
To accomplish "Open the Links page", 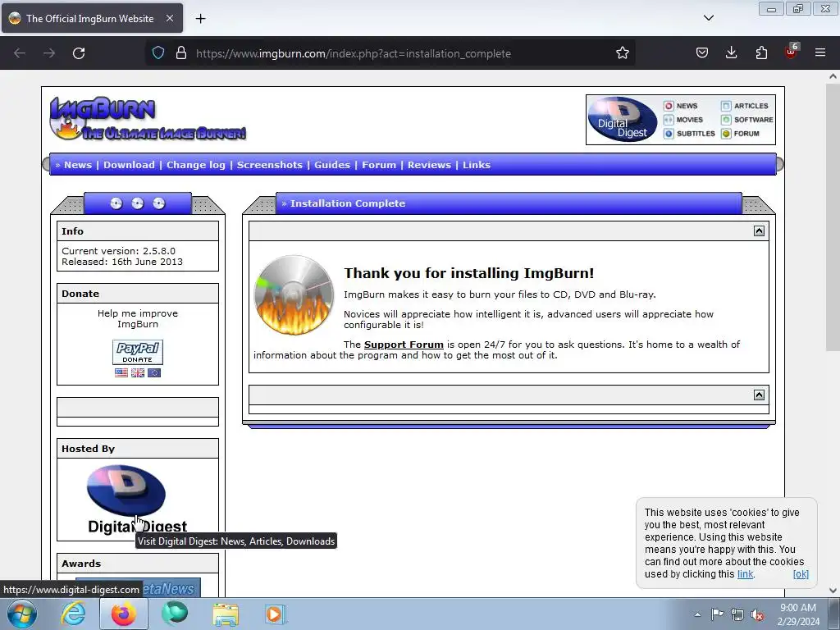I will click(477, 165).
